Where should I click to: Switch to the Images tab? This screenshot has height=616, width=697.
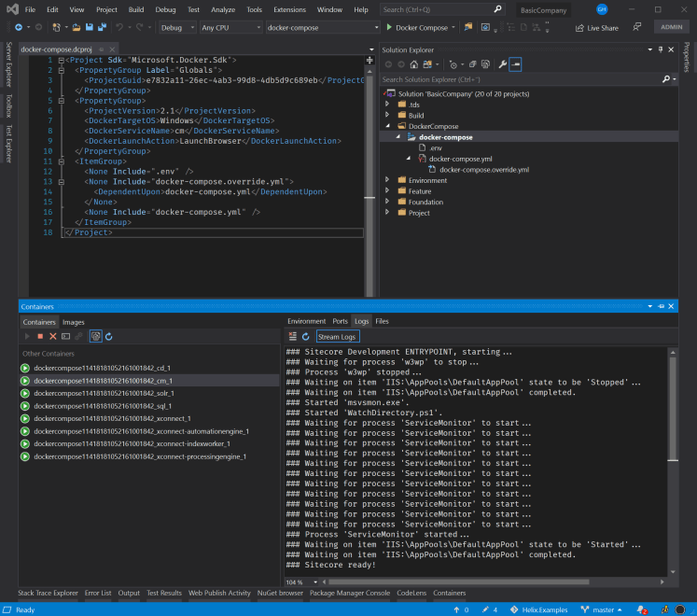point(73,321)
